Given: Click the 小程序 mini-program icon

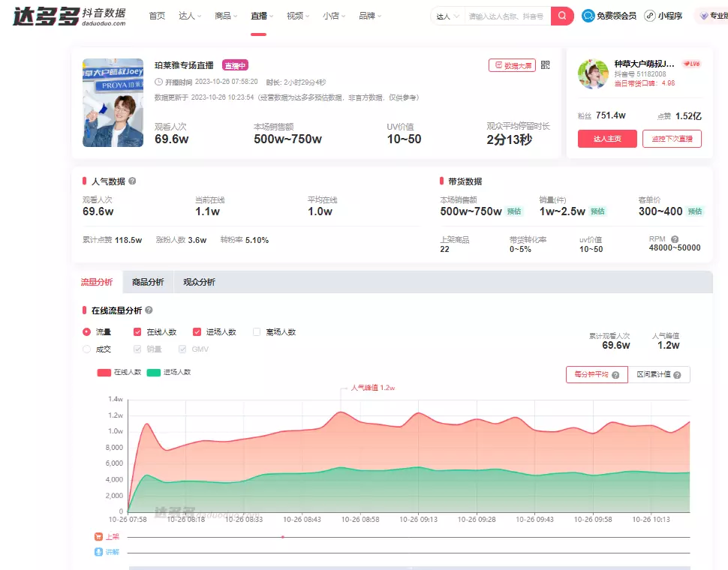Looking at the screenshot, I should 649,16.
